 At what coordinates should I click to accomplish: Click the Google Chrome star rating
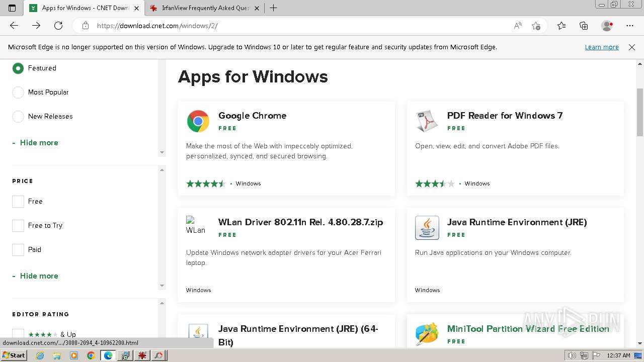click(x=206, y=184)
